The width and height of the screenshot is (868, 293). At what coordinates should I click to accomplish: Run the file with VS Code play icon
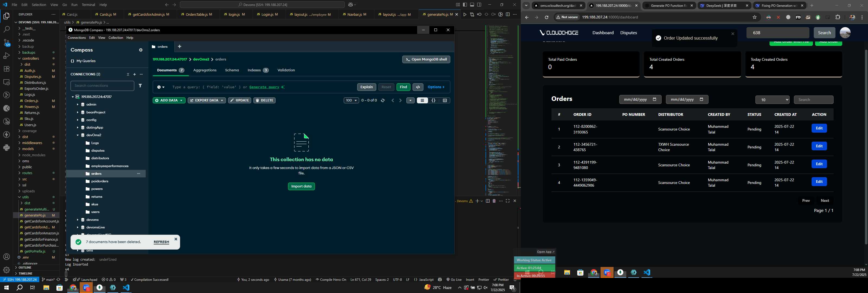[x=465, y=14]
